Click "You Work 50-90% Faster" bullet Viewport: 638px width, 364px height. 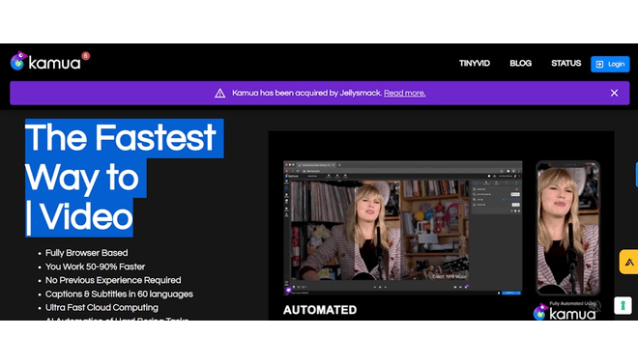pyautogui.click(x=95, y=266)
